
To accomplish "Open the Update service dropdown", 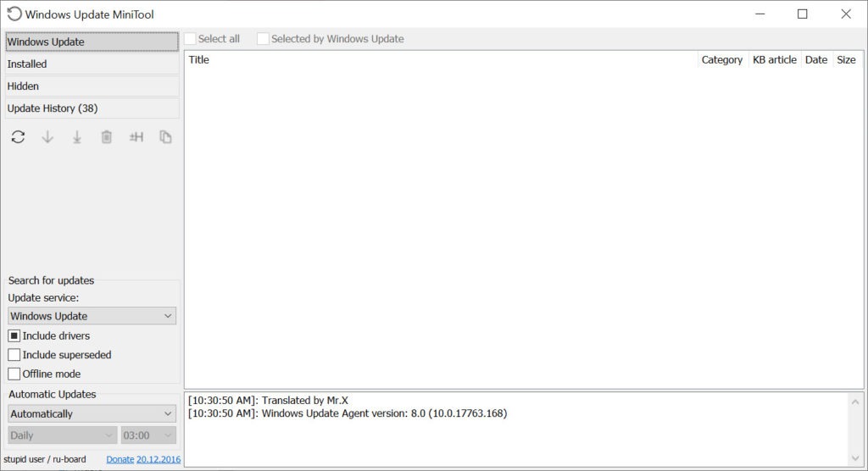I will [92, 316].
